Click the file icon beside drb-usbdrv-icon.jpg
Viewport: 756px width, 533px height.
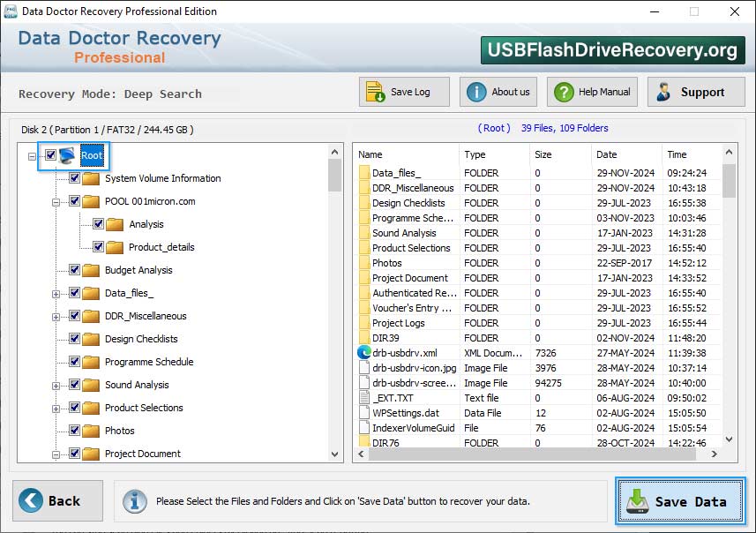364,368
